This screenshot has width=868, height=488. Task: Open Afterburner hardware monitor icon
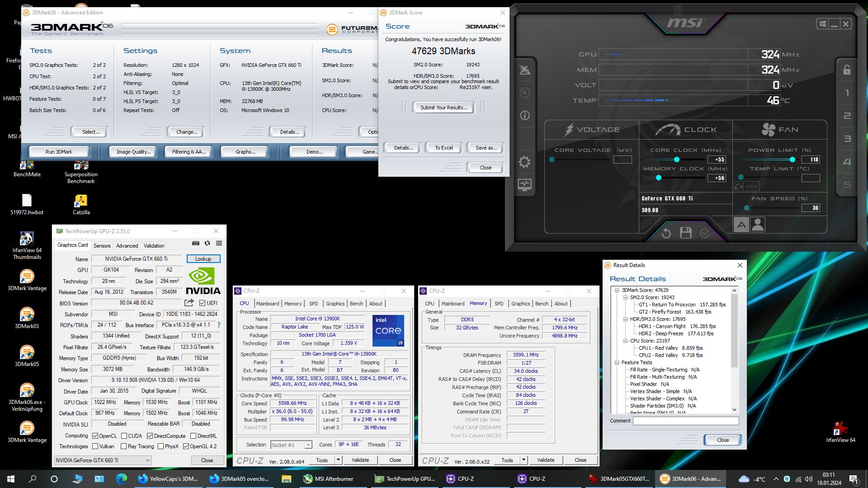point(524,185)
